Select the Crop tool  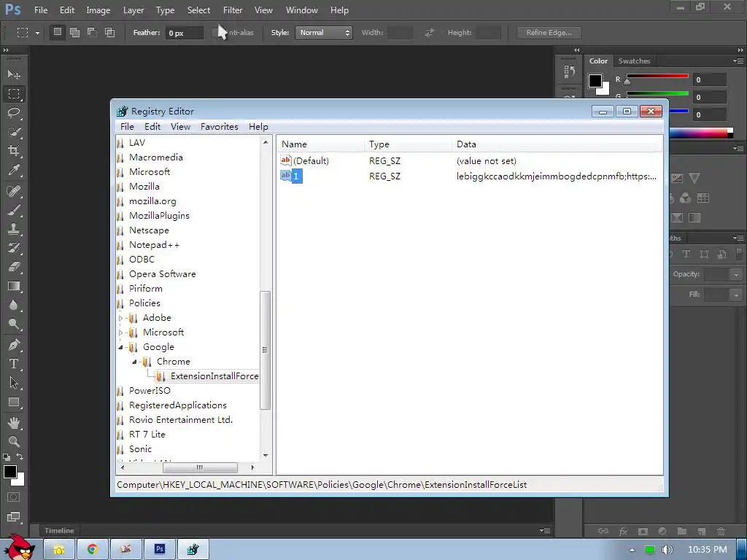pos(14,151)
